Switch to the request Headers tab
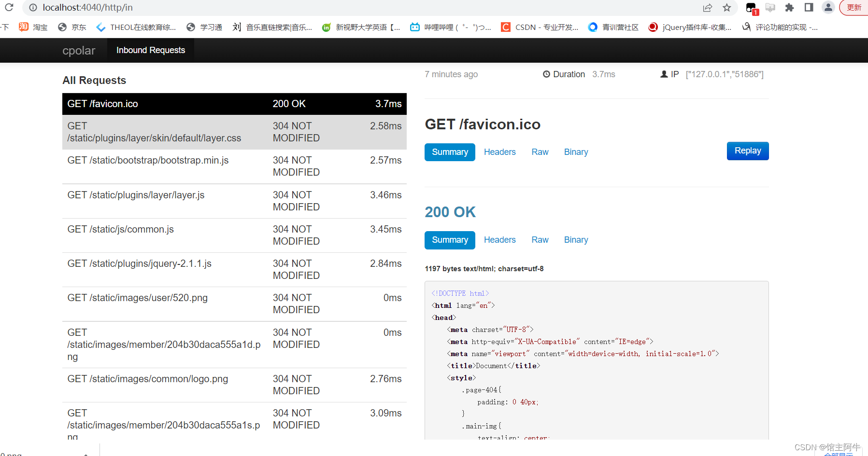 [499, 152]
